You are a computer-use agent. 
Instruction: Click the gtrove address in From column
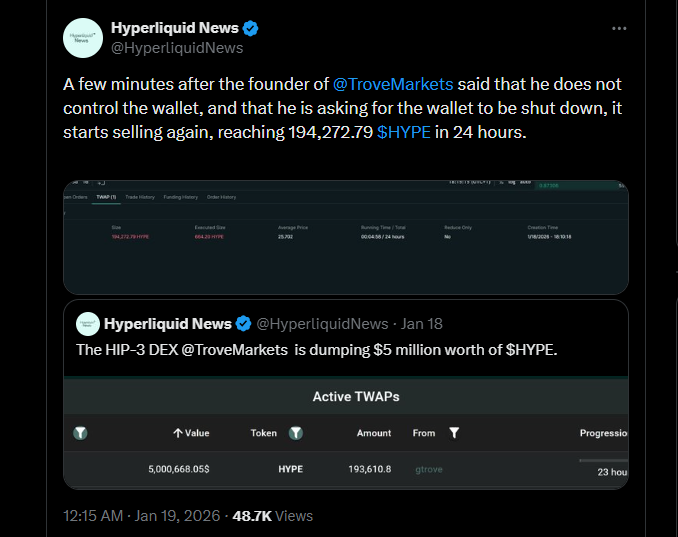pyautogui.click(x=429, y=469)
